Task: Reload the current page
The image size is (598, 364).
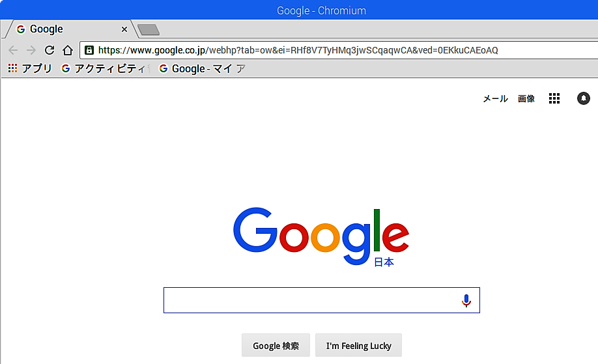Action: pos(50,50)
